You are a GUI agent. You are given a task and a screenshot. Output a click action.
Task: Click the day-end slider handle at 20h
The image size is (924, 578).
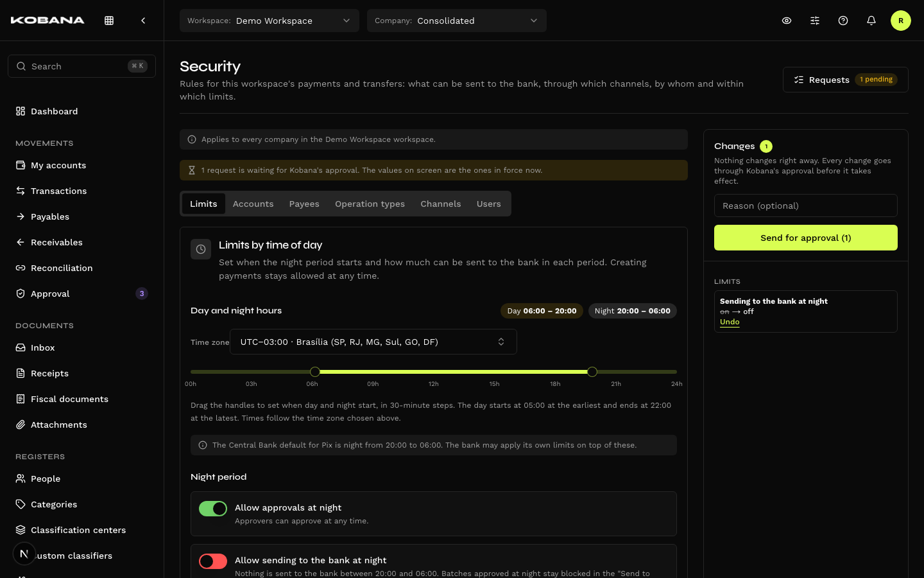592,372
